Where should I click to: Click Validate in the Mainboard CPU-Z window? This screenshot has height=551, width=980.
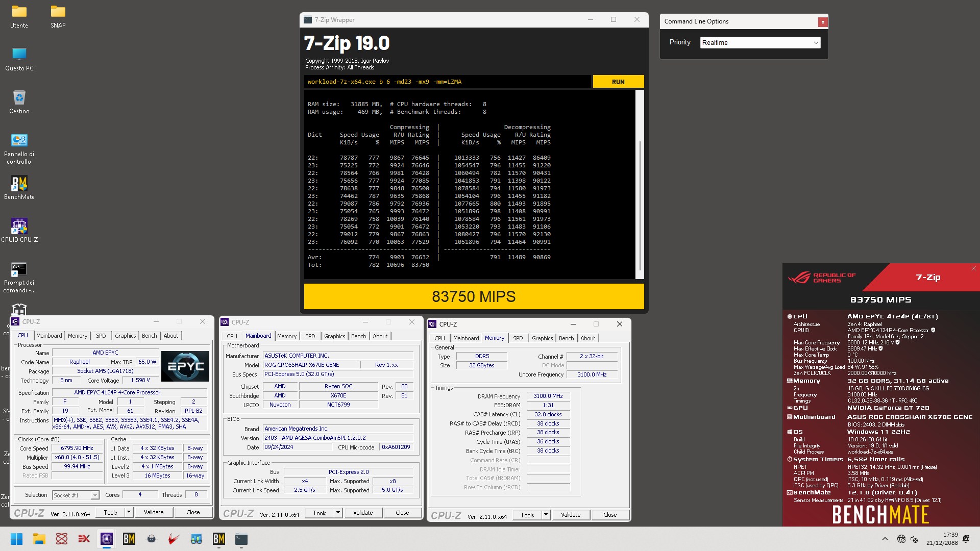tap(363, 513)
